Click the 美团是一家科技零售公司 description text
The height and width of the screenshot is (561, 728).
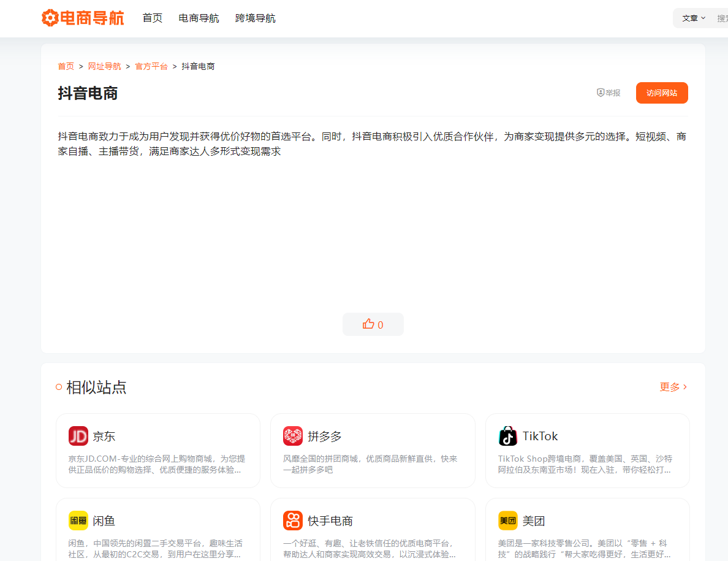point(584,549)
